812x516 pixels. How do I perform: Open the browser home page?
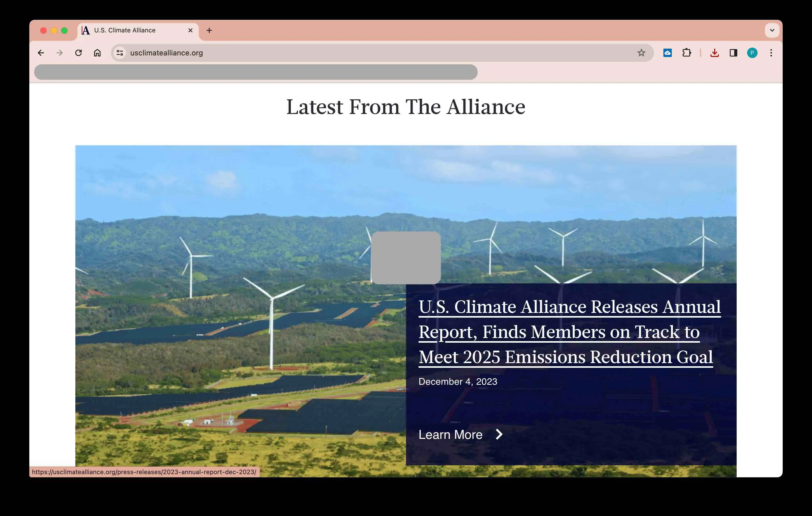[98, 53]
